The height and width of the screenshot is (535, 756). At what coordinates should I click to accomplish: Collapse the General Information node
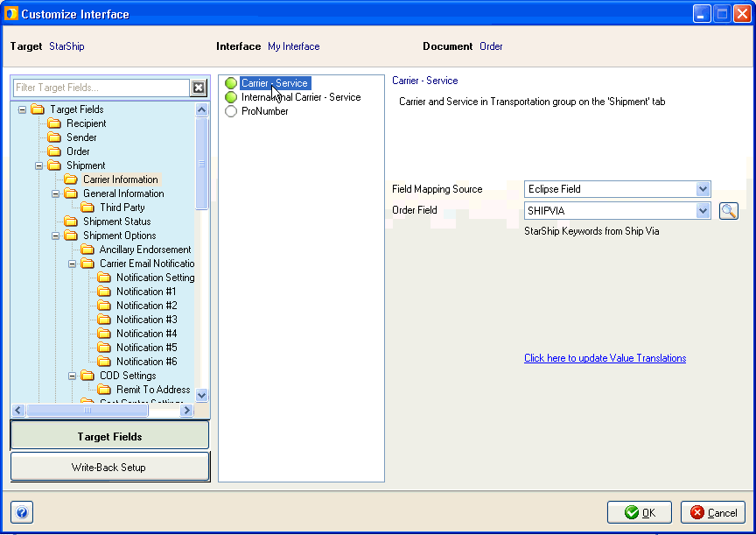pyautogui.click(x=55, y=194)
